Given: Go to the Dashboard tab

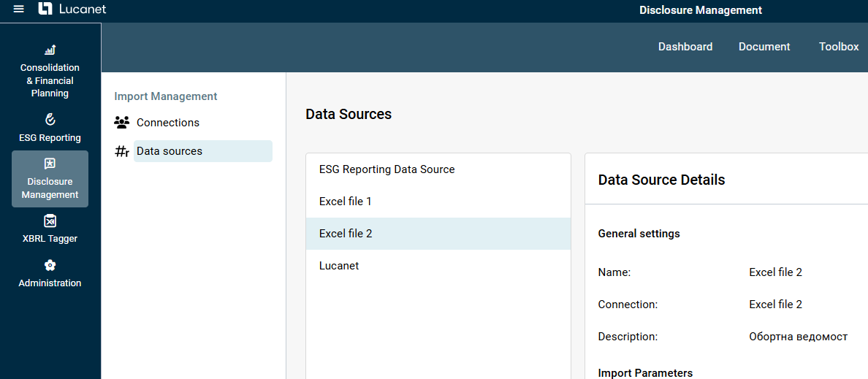Looking at the screenshot, I should 685,47.
